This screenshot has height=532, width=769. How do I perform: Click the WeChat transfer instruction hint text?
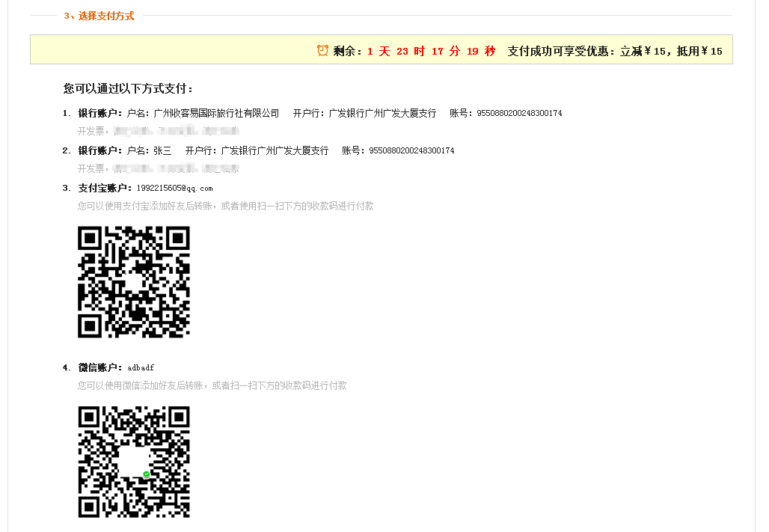point(212,385)
